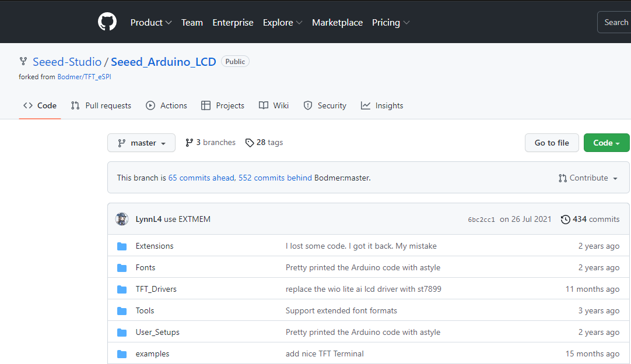Open User_Setups row 'Pretty printed' commit message
The image size is (631, 364).
point(363,333)
